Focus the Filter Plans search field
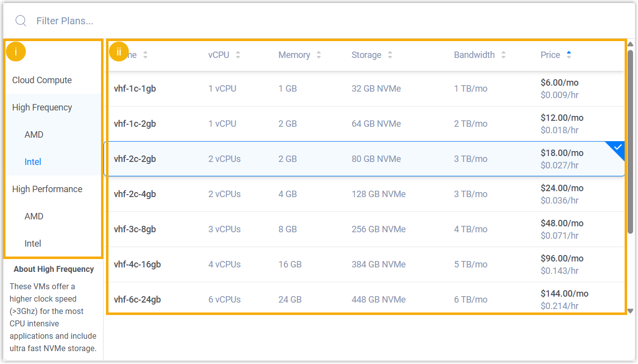Image resolution: width=638 pixels, height=364 pixels. (x=198, y=21)
